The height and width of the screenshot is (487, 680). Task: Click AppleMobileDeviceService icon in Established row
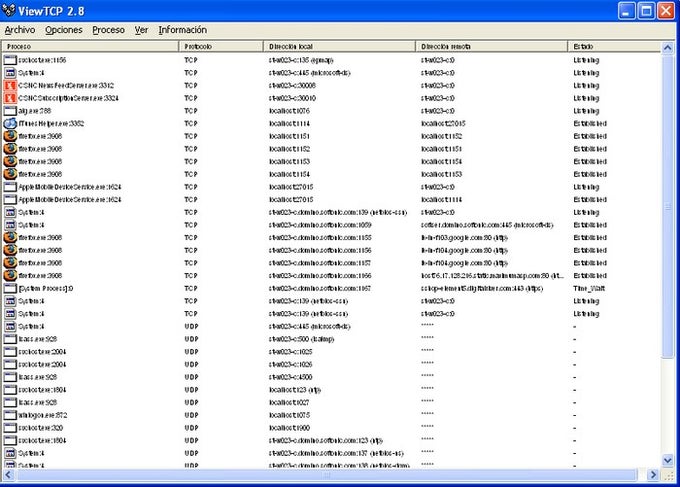point(10,199)
